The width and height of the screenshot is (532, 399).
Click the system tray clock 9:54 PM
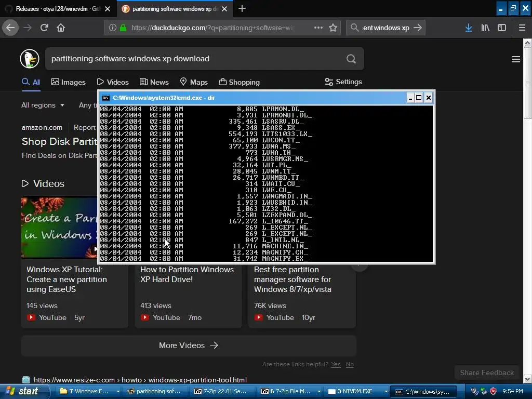click(513, 391)
